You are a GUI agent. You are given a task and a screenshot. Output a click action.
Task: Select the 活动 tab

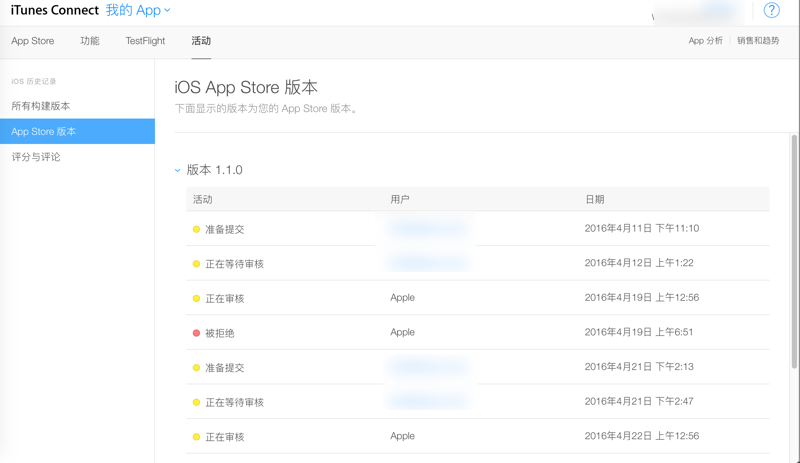click(201, 41)
